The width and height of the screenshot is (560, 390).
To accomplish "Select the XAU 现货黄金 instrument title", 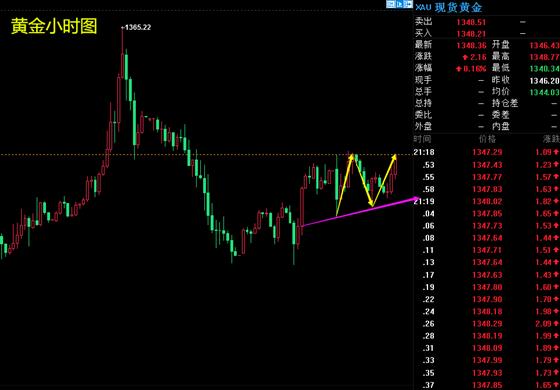I will (x=449, y=8).
